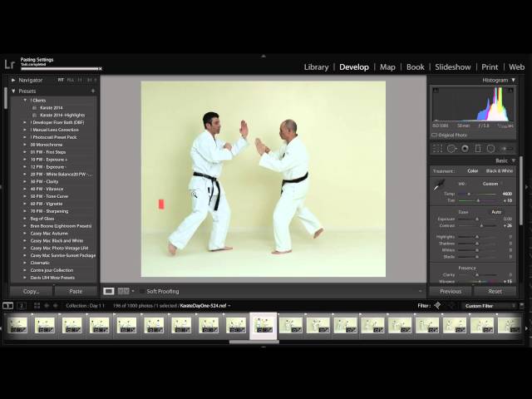Click the Temp slider handle
The image size is (532, 399).
[469, 194]
